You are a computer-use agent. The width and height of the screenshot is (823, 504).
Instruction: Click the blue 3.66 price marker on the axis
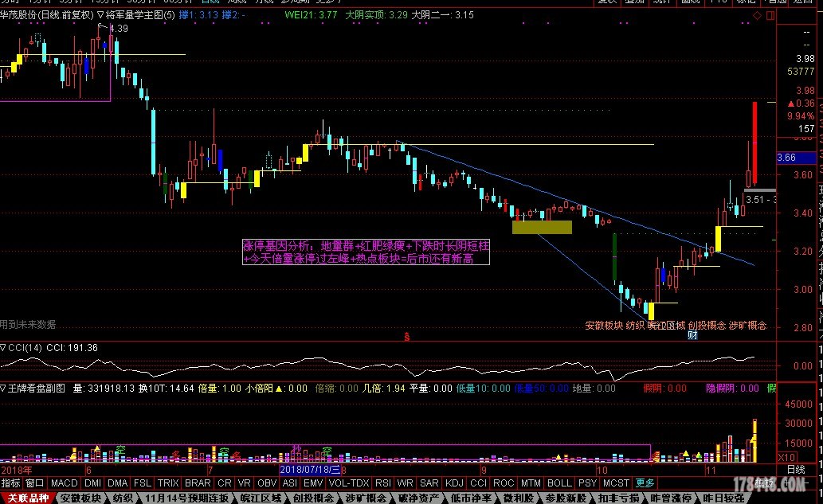click(796, 158)
